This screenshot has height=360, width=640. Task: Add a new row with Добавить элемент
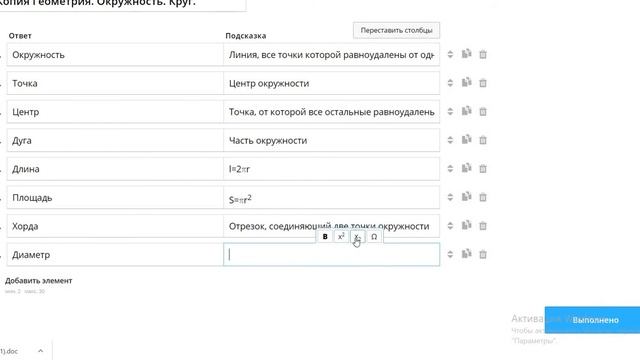pyautogui.click(x=39, y=281)
